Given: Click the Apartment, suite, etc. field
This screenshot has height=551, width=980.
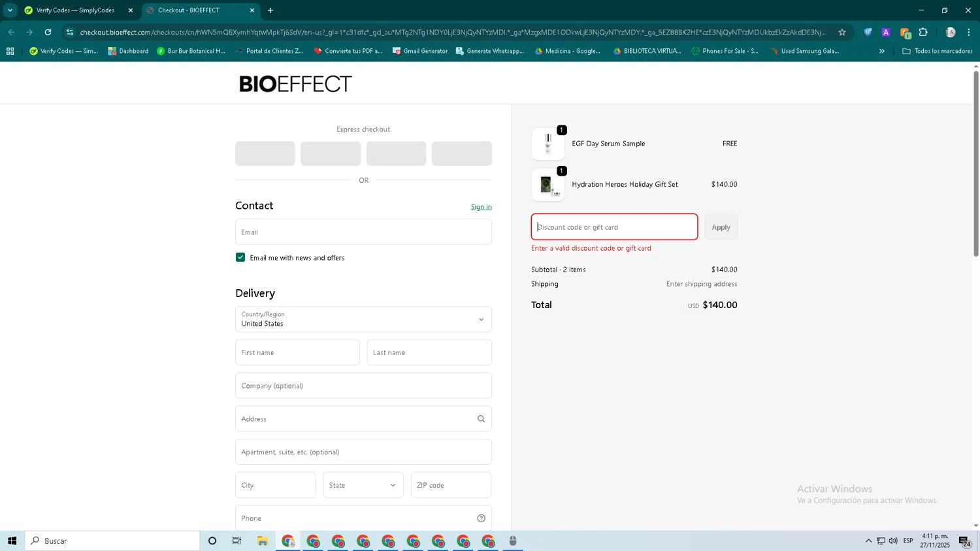Looking at the screenshot, I should coord(363,452).
